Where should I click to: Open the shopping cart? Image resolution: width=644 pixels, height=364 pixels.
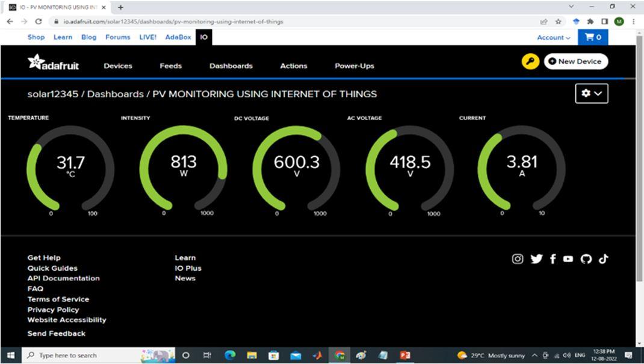tap(593, 37)
